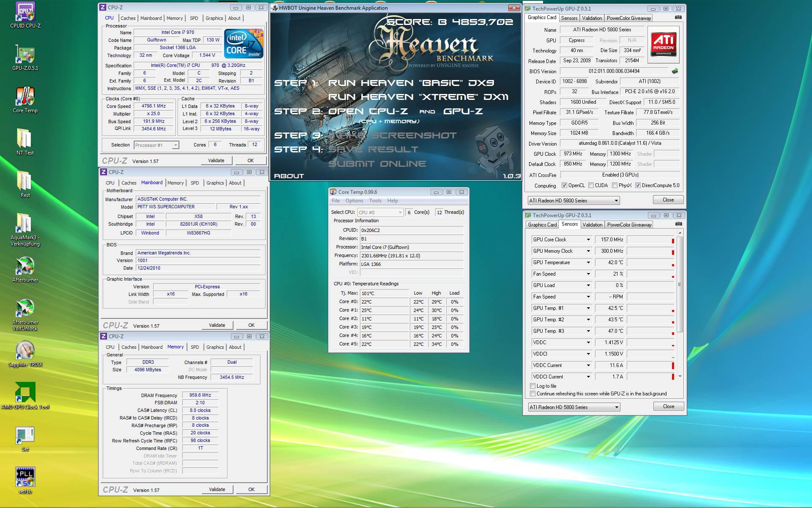Viewport: 812px width, 508px height.
Task: Open the GPU-Z.0.5.1 desktop shortcut
Action: 25,54
